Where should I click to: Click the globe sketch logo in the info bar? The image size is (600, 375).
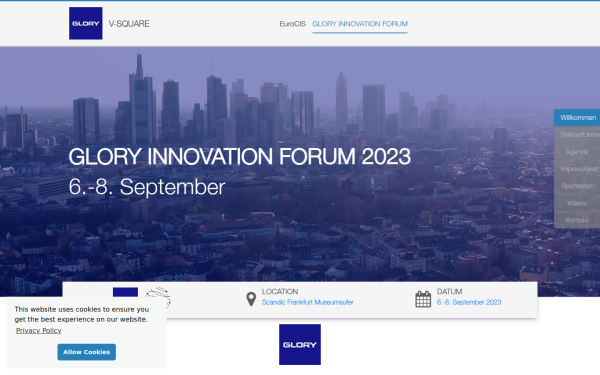[x=158, y=297]
